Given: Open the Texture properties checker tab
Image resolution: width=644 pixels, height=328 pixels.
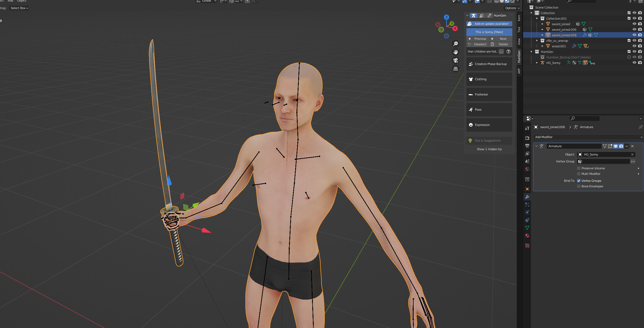Looking at the screenshot, I should click(527, 246).
